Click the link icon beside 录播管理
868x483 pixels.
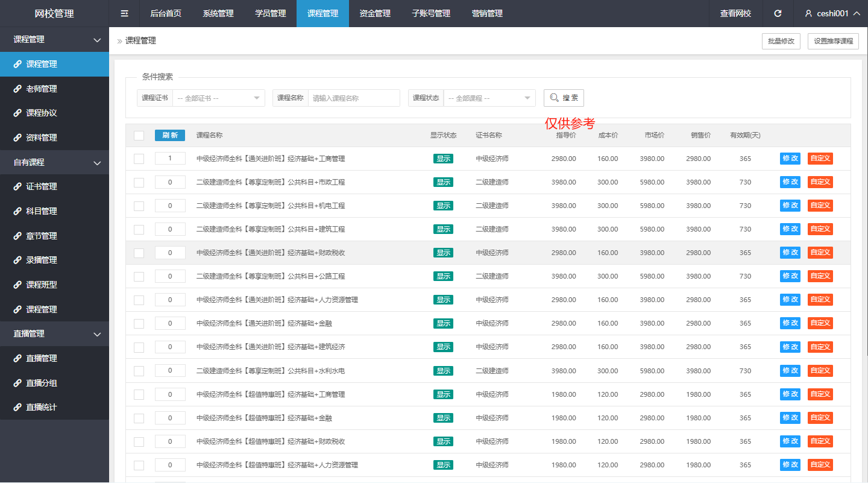17,260
